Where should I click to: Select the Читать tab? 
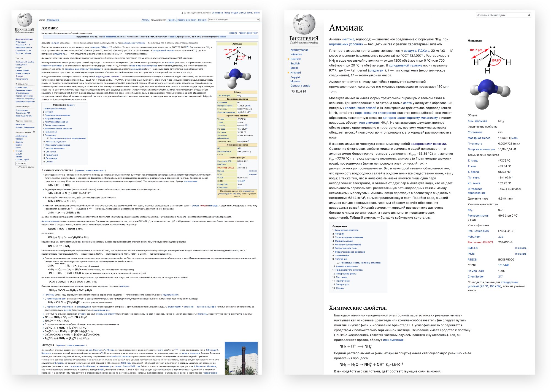pyautogui.click(x=145, y=20)
